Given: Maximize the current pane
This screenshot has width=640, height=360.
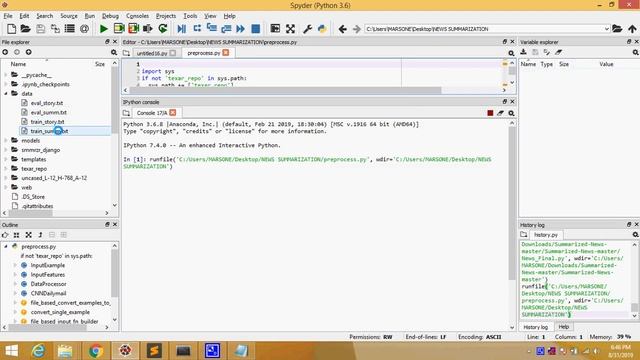Looking at the screenshot, I should coord(275,29).
